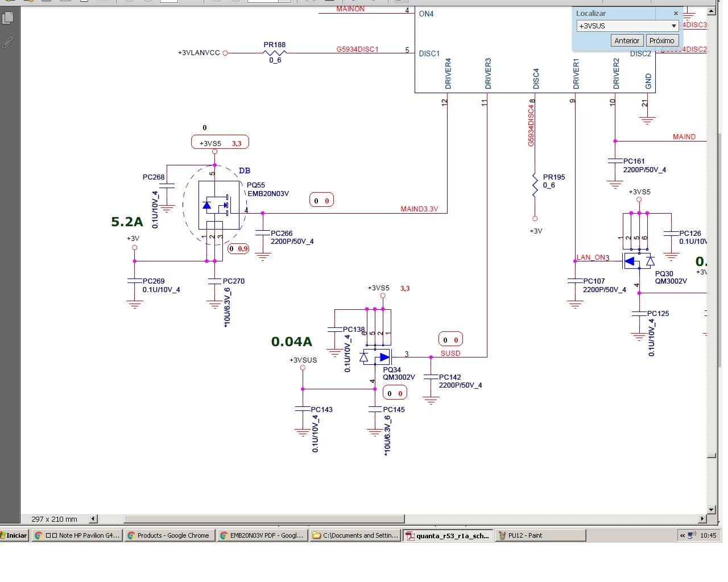Click the PC142 capacitor symbol
Image resolution: width=728 pixels, height=582 pixels.
click(431, 376)
